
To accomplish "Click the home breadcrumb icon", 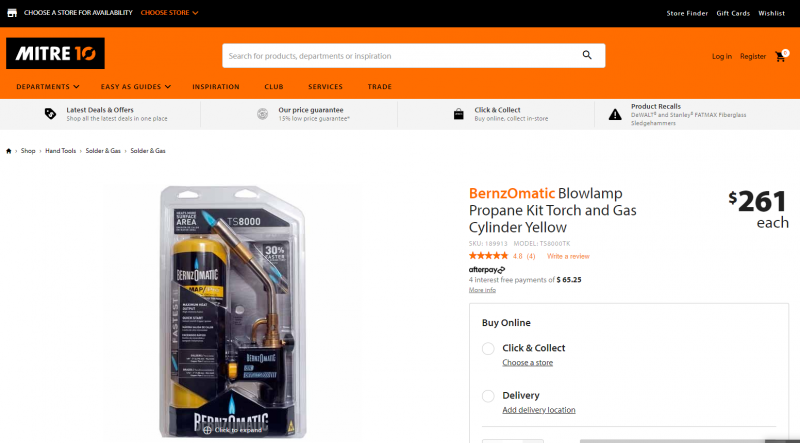I will [x=9, y=151].
